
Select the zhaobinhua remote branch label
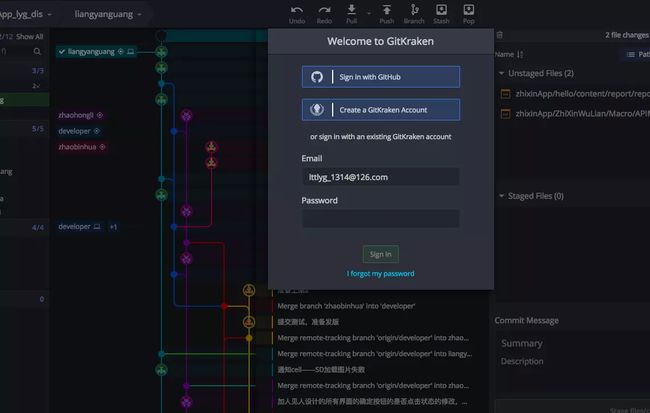(82, 147)
